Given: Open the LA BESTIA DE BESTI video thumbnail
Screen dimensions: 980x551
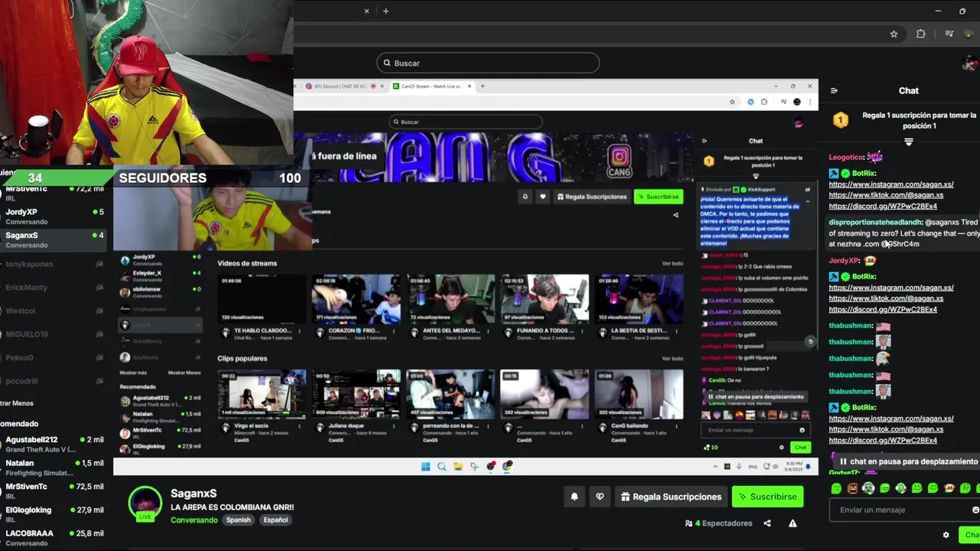Looking at the screenshot, I should click(639, 299).
